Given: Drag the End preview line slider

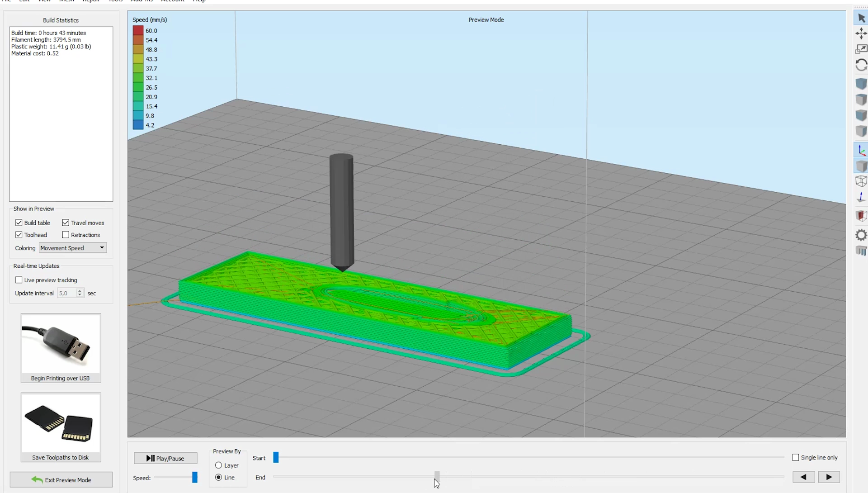Looking at the screenshot, I should tap(436, 477).
